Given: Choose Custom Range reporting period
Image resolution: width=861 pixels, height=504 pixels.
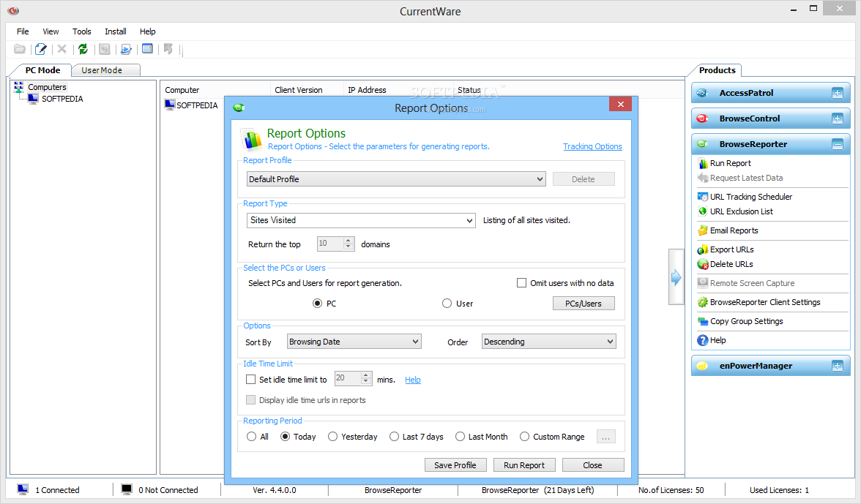Looking at the screenshot, I should tap(524, 437).
